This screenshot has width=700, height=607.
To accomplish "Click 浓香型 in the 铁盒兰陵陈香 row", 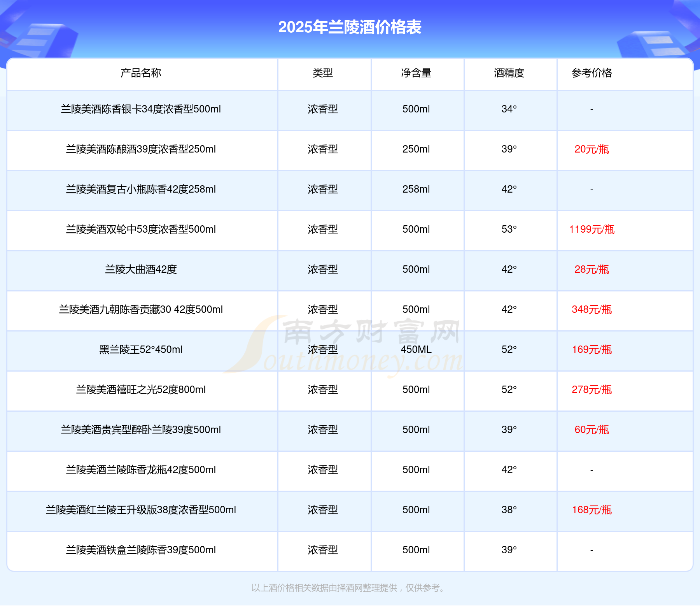I will tap(323, 550).
